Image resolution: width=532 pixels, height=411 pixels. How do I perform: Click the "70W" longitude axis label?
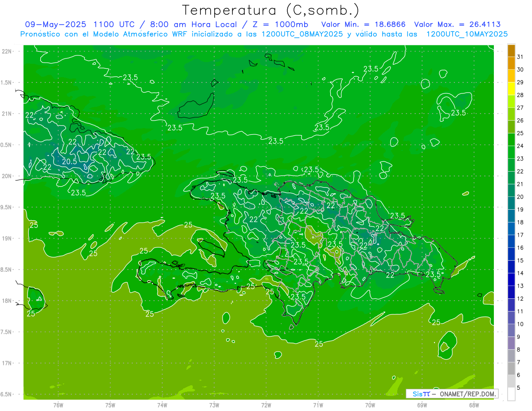click(x=370, y=405)
